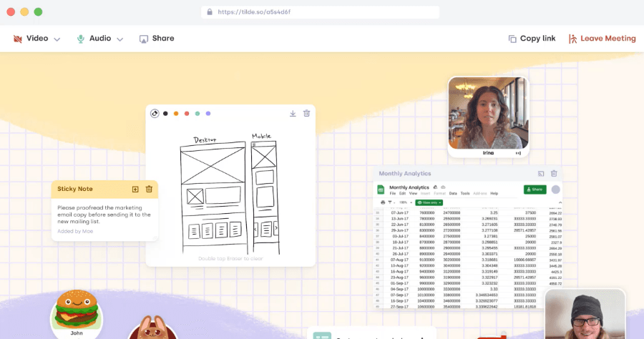The width and height of the screenshot is (644, 339).
Task: Pick the red pen color
Action: point(187,114)
